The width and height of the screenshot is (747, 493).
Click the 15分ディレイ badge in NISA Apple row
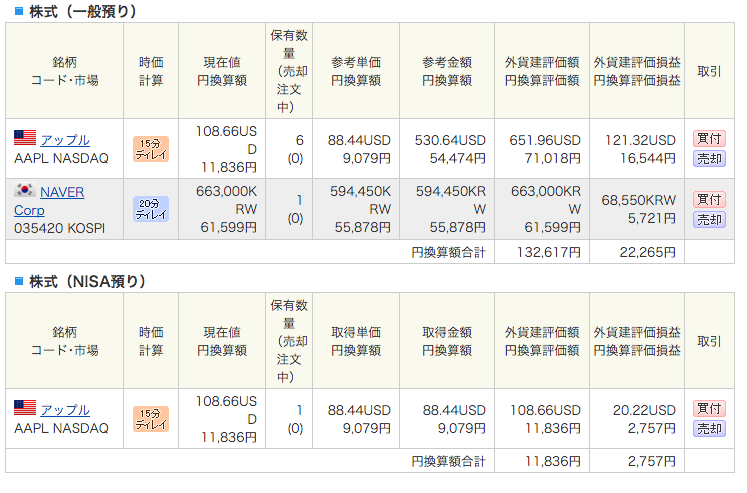click(x=151, y=419)
